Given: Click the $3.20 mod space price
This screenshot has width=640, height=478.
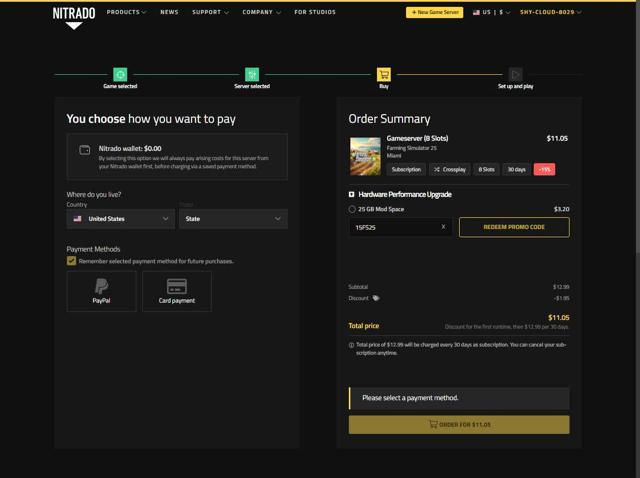Looking at the screenshot, I should coord(561,209).
